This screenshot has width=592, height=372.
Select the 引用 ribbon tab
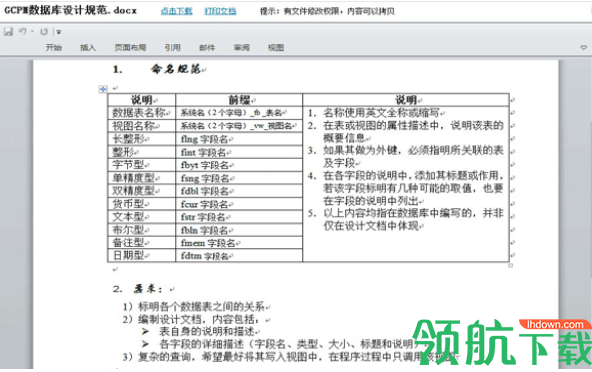pyautogui.click(x=173, y=48)
